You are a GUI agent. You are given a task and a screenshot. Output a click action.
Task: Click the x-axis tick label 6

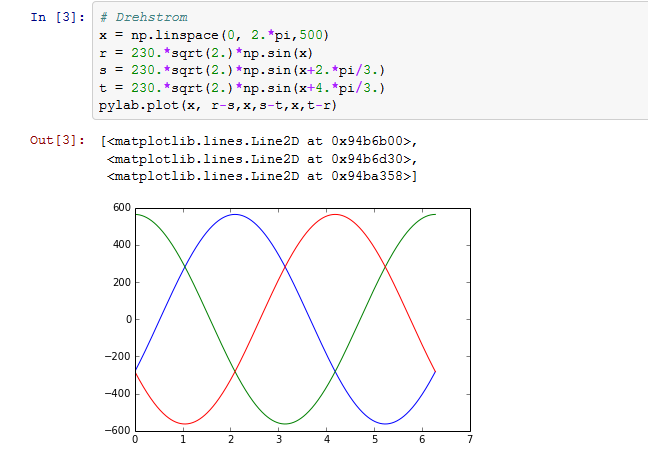tap(422, 440)
